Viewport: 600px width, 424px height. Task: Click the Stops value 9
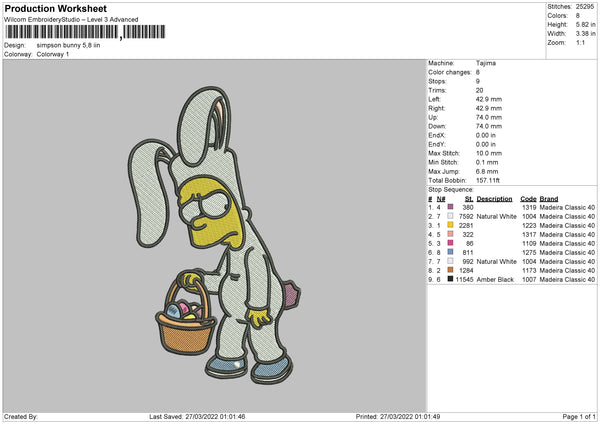478,81
